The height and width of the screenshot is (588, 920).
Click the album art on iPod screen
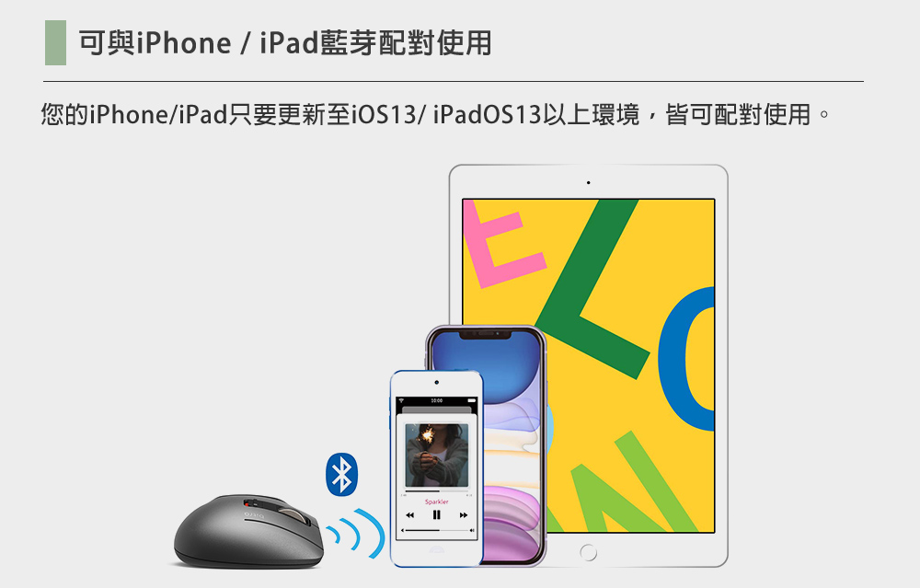[437, 455]
